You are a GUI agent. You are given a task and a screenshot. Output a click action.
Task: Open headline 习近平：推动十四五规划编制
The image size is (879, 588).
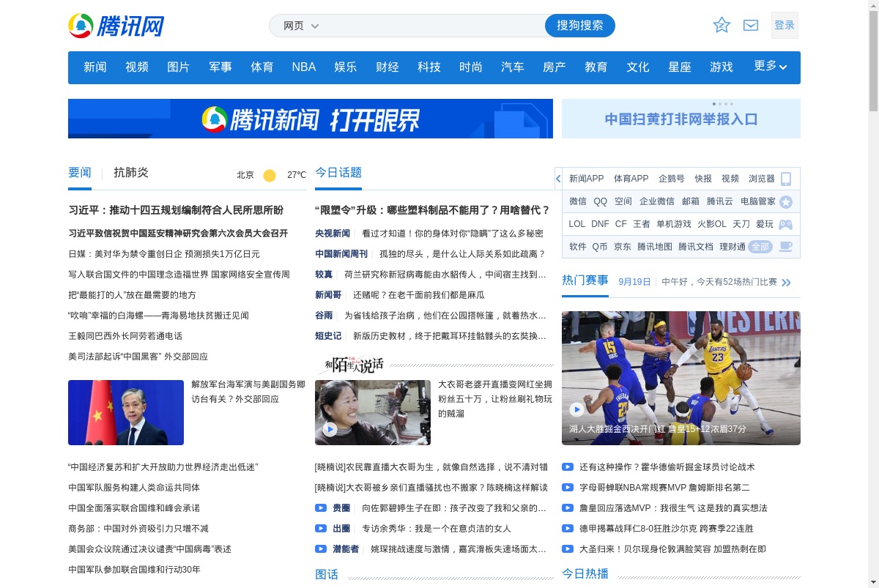pyautogui.click(x=176, y=210)
